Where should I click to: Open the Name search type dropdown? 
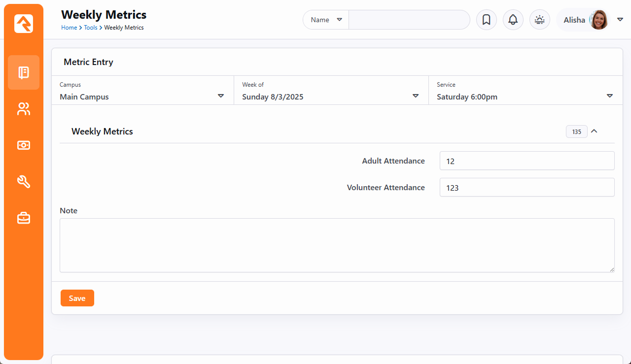pos(326,20)
